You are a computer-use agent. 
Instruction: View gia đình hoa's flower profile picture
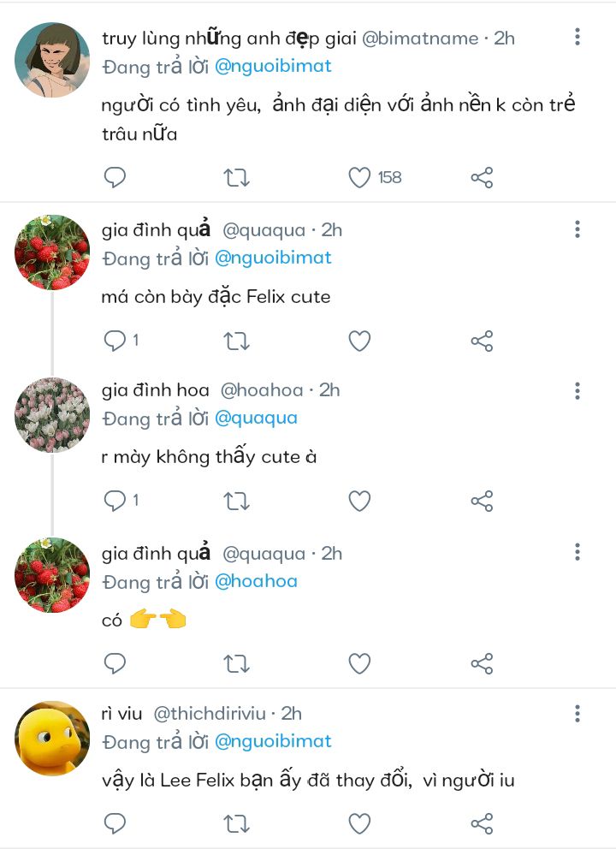click(52, 415)
